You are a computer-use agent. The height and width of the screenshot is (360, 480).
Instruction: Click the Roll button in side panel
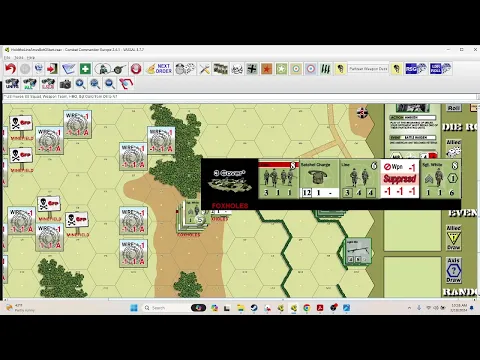453,108
